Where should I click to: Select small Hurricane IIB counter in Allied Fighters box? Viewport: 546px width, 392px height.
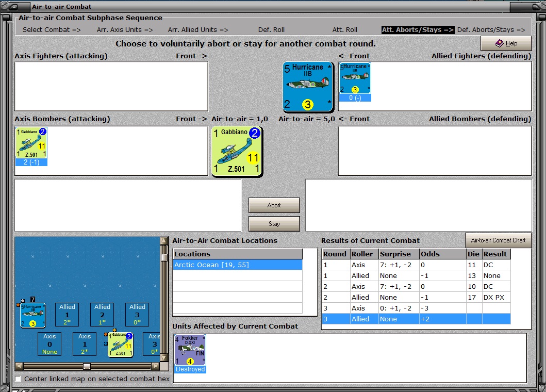[355, 78]
